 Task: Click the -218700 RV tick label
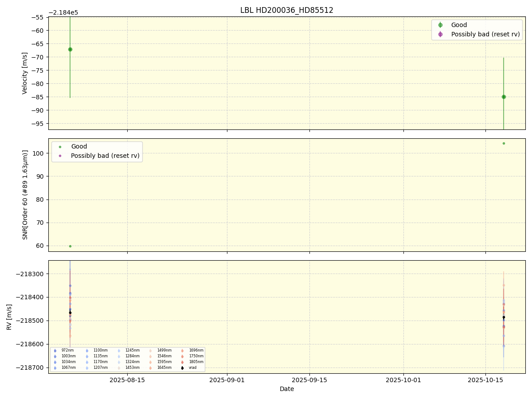pyautogui.click(x=30, y=368)
